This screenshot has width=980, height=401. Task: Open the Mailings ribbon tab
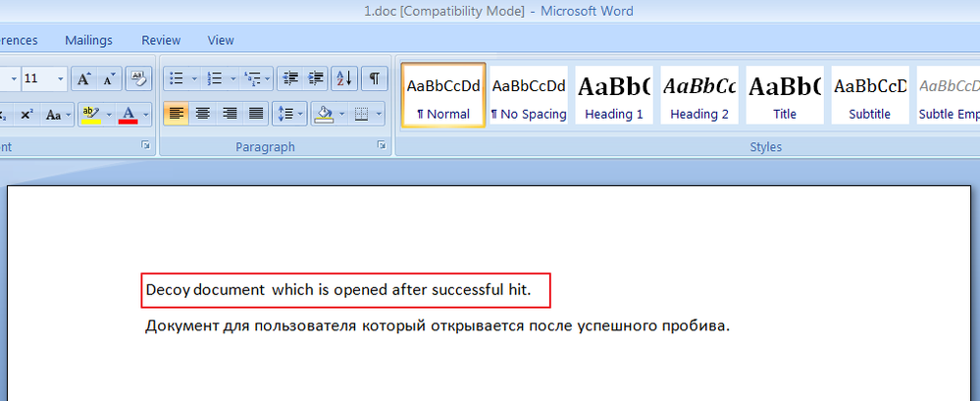88,40
